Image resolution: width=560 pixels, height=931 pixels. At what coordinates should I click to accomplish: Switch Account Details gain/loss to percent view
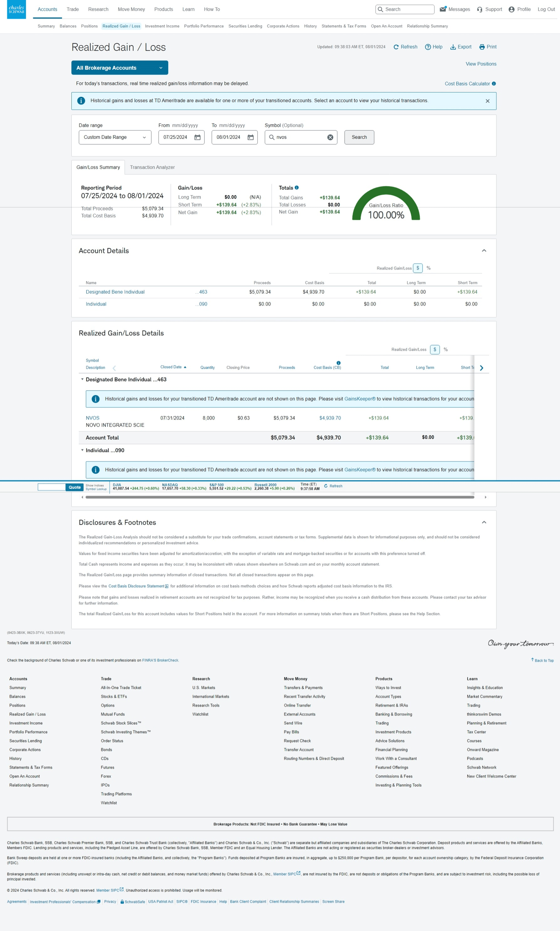(x=429, y=268)
